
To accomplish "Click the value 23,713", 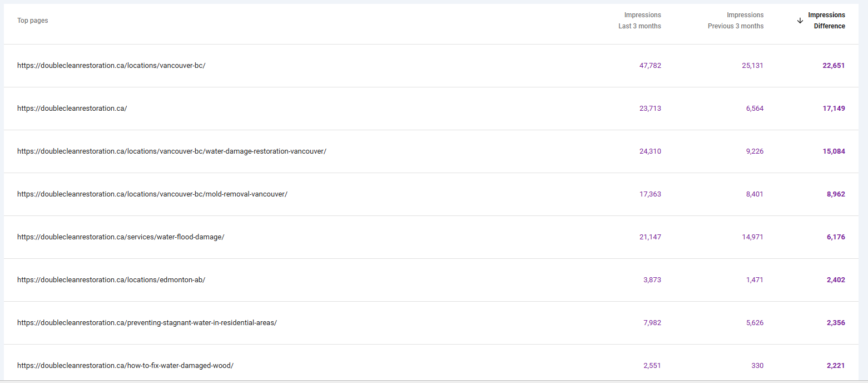I will click(x=650, y=109).
